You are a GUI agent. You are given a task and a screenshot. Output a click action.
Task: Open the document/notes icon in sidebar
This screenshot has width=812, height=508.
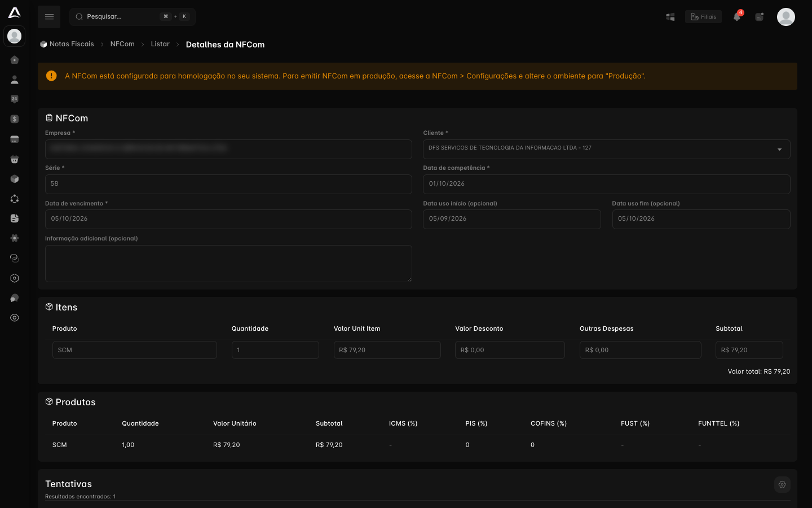coord(15,218)
